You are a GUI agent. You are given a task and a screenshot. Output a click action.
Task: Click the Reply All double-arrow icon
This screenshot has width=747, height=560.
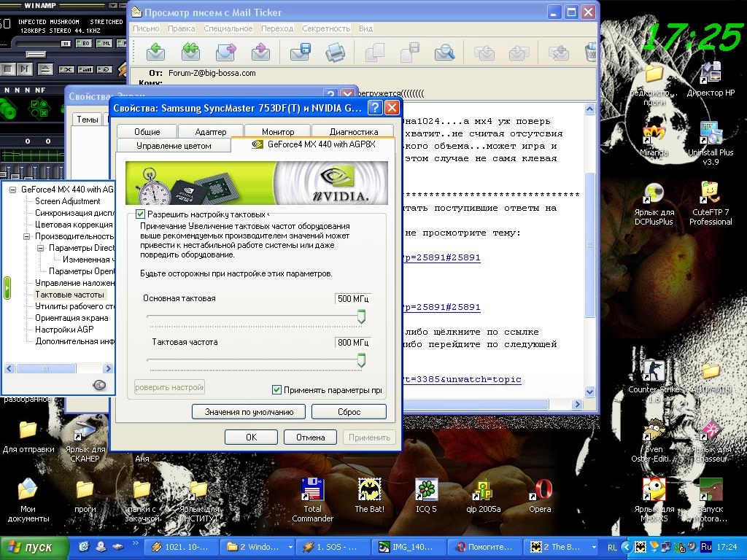pos(190,52)
